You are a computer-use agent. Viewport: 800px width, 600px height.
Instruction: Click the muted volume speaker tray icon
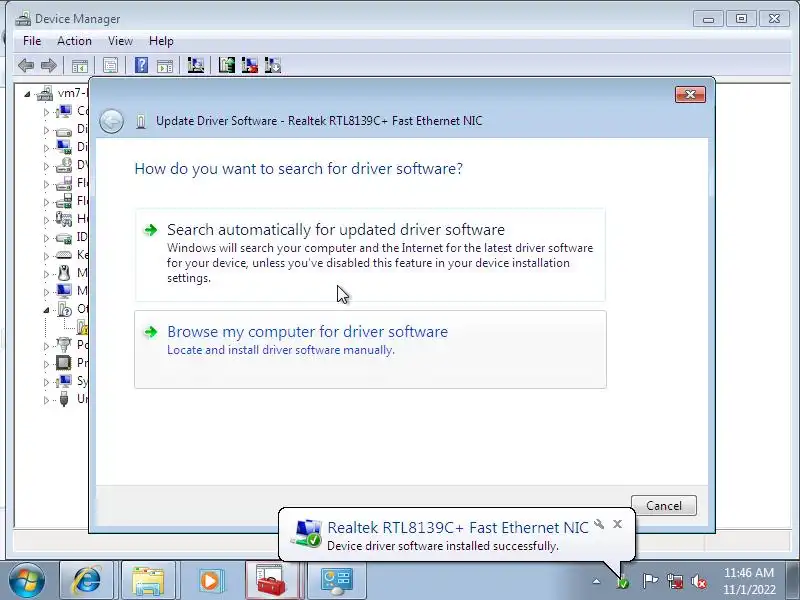point(699,581)
